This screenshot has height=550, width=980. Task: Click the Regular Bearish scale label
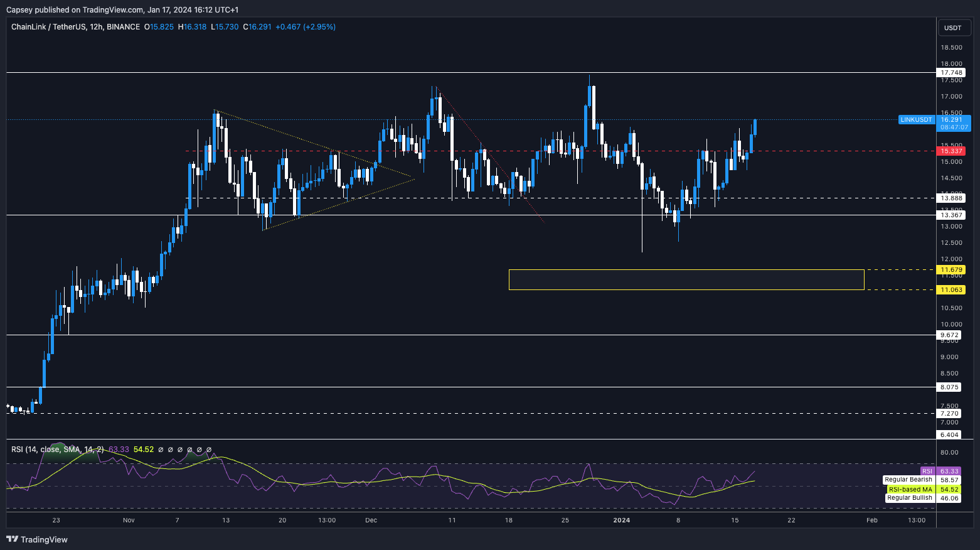pyautogui.click(x=908, y=480)
